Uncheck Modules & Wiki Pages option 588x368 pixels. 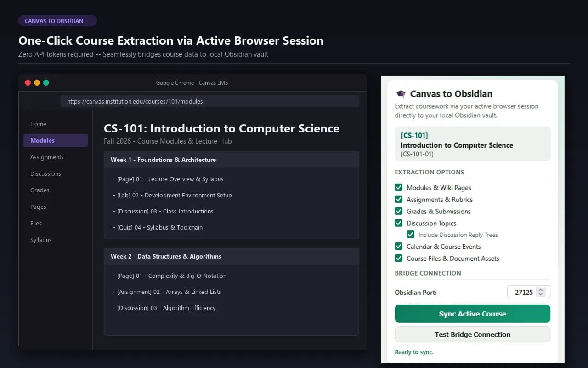pos(399,187)
